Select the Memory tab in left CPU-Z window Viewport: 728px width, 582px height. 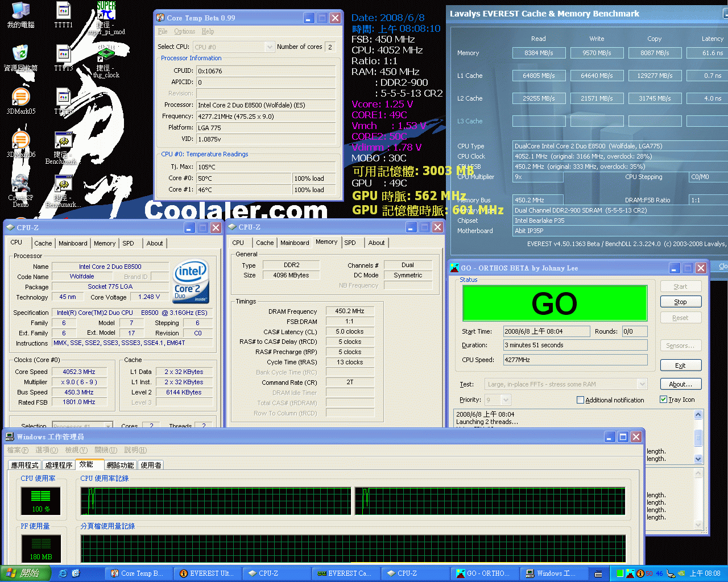105,243
